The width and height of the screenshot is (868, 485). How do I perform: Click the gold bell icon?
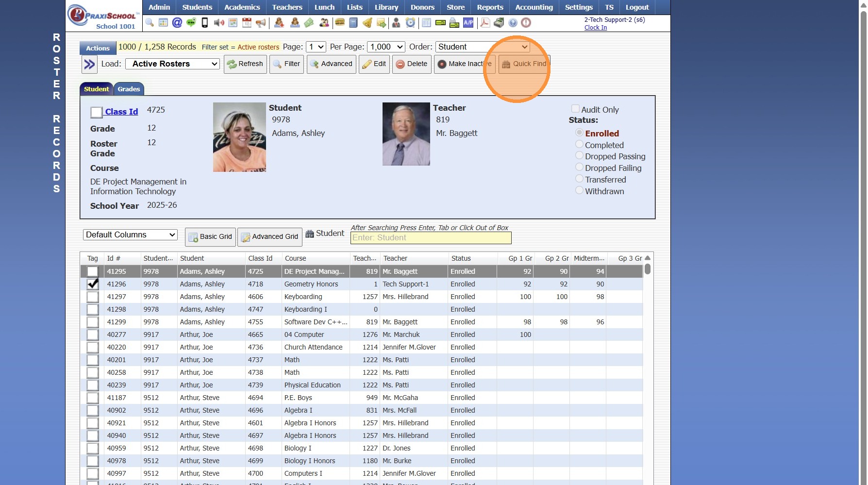(367, 23)
